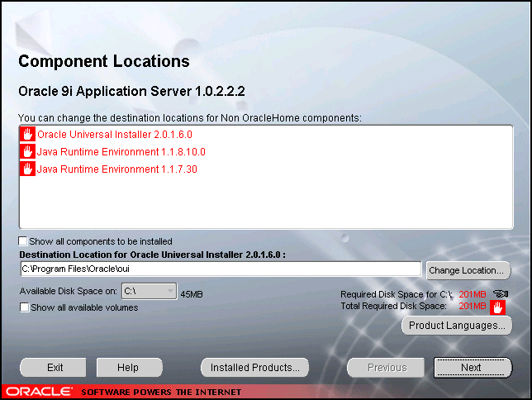Click the Change Location... button
The height and width of the screenshot is (400, 532).
468,270
